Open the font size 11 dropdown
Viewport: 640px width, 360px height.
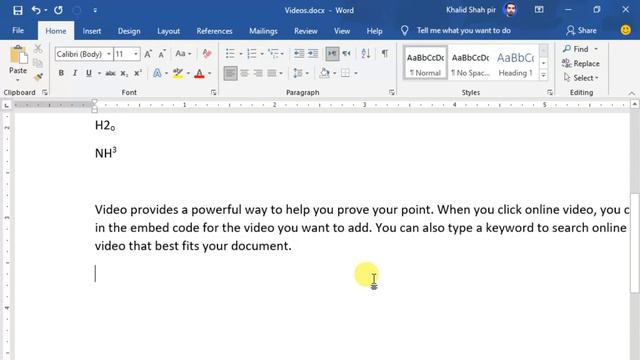coord(136,54)
